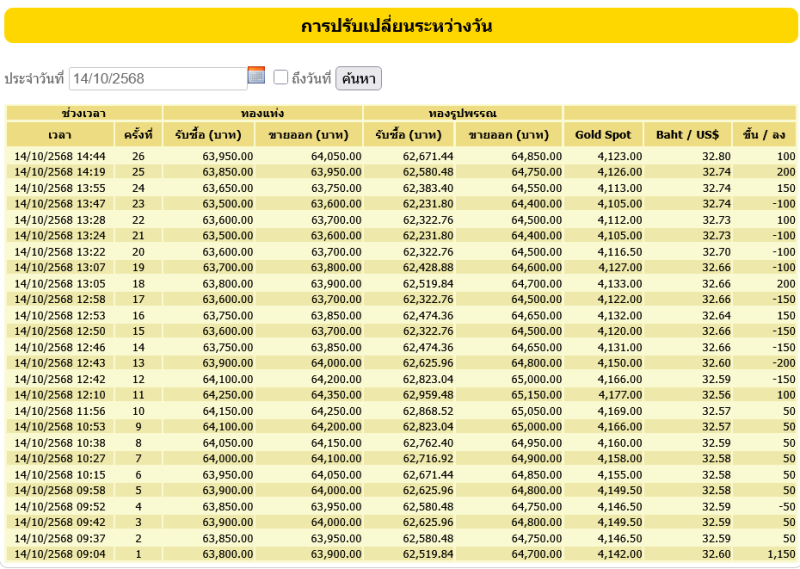Select the ขึ้น / ลง column header
This screenshot has height=569, width=800.
[x=765, y=135]
